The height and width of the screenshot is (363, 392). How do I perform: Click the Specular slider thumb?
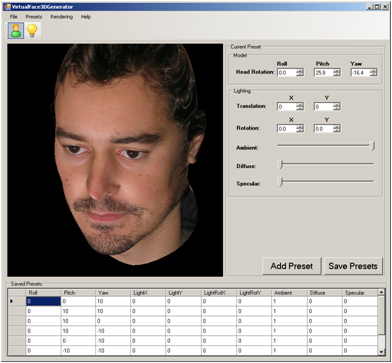click(281, 182)
